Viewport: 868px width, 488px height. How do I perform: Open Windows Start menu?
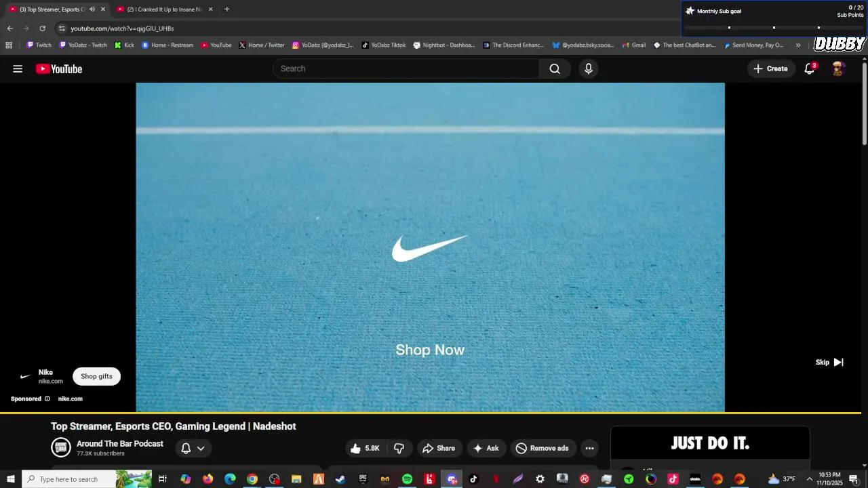coord(11,479)
